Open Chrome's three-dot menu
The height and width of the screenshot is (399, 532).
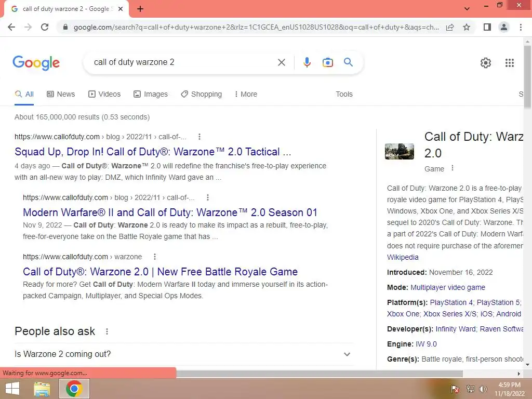click(x=521, y=27)
